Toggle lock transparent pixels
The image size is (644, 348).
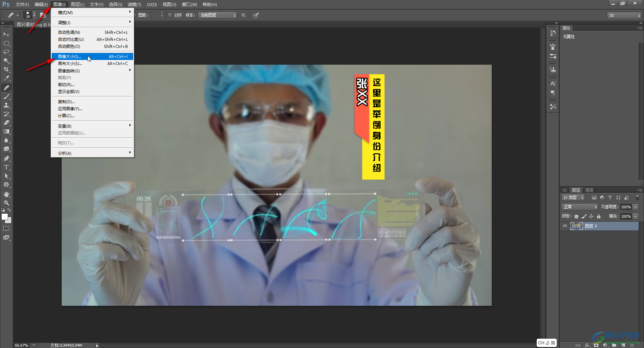576,216
